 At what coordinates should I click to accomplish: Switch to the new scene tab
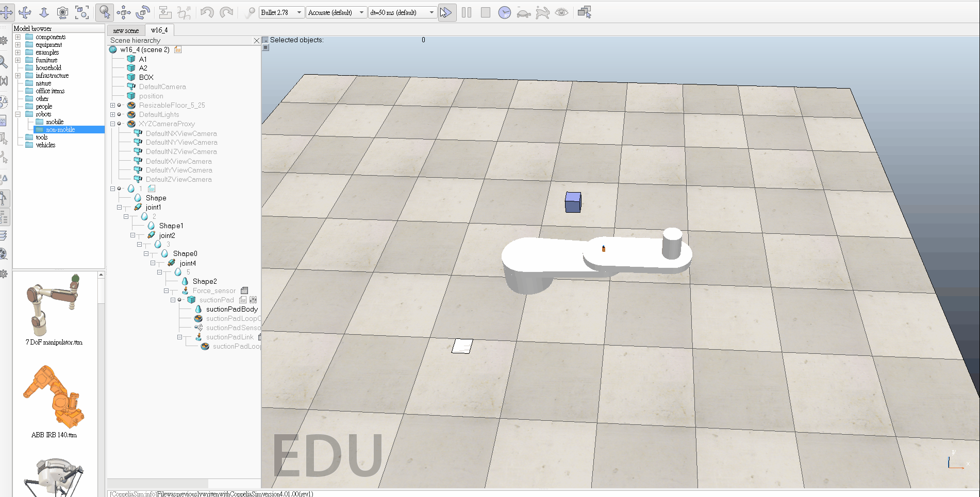point(126,30)
